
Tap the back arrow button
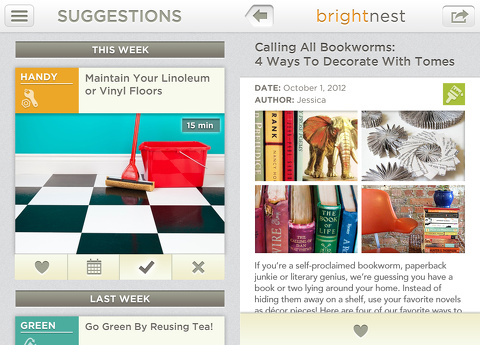click(x=260, y=16)
